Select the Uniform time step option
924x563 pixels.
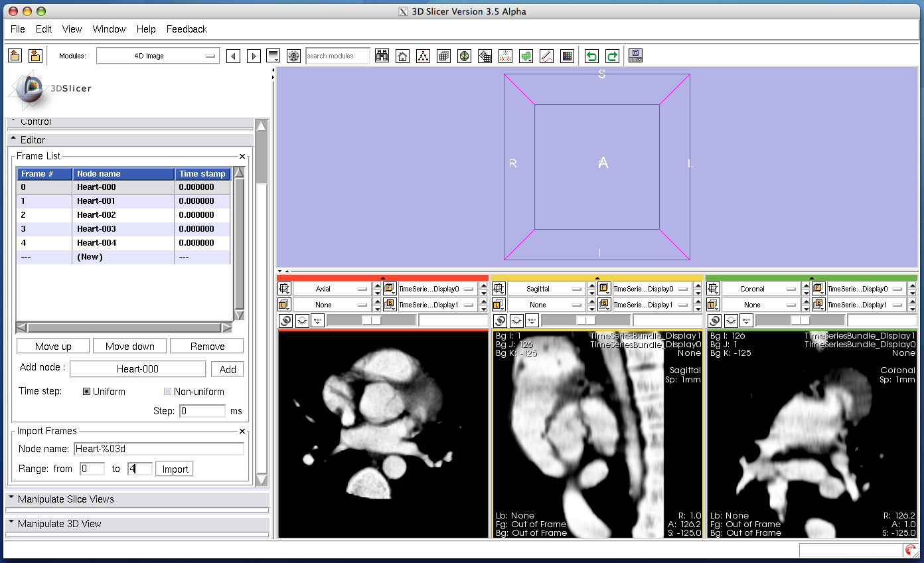tap(86, 392)
